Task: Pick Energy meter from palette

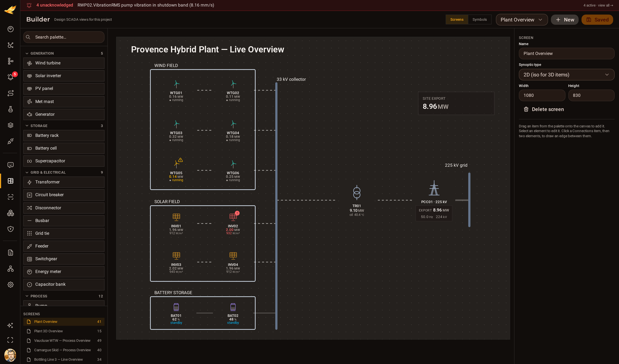Action: click(64, 272)
